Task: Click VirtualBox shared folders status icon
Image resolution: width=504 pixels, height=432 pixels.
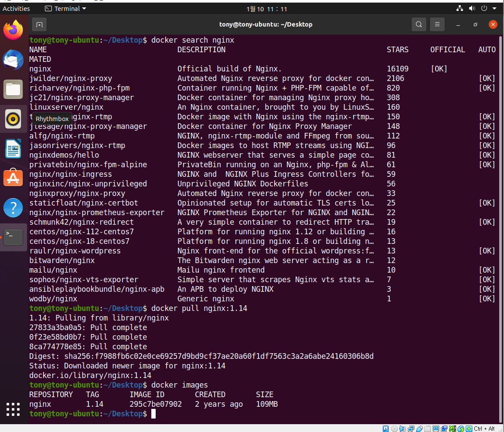Action: click(428, 429)
